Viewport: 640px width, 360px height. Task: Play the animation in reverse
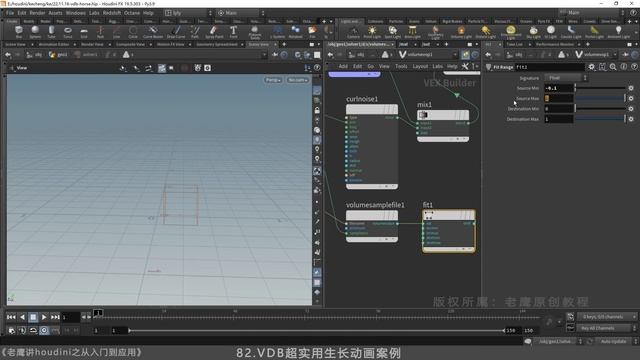pyautogui.click(x=22, y=317)
